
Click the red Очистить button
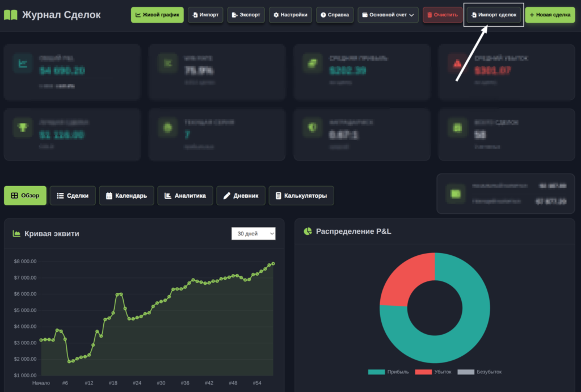click(441, 15)
